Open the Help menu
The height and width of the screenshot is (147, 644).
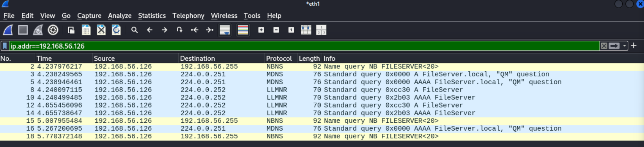pyautogui.click(x=274, y=16)
